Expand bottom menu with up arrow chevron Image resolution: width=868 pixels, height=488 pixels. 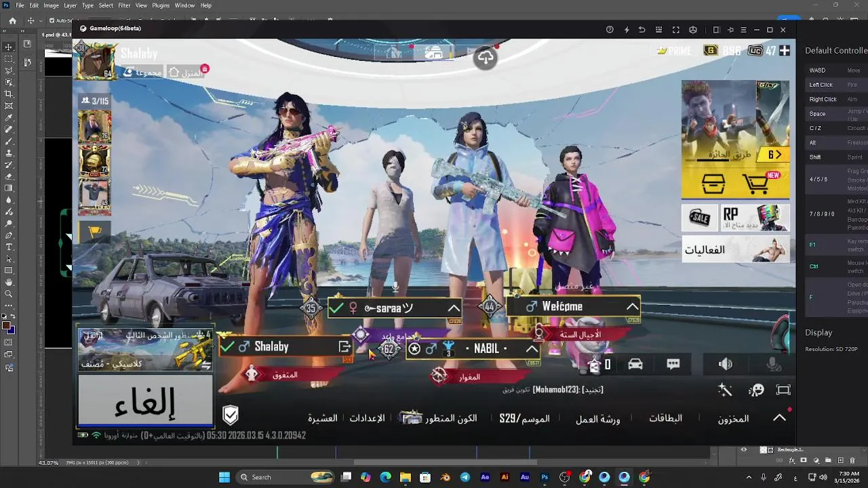[x=780, y=418]
